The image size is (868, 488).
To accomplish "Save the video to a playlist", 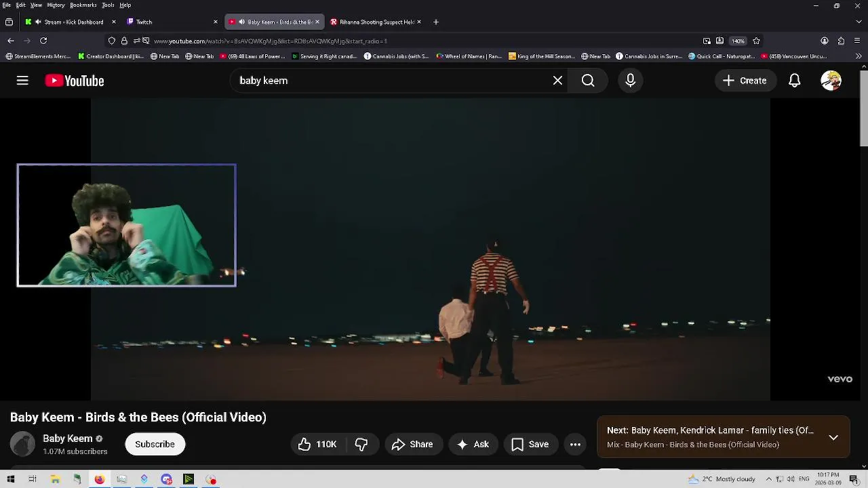I will tap(530, 445).
